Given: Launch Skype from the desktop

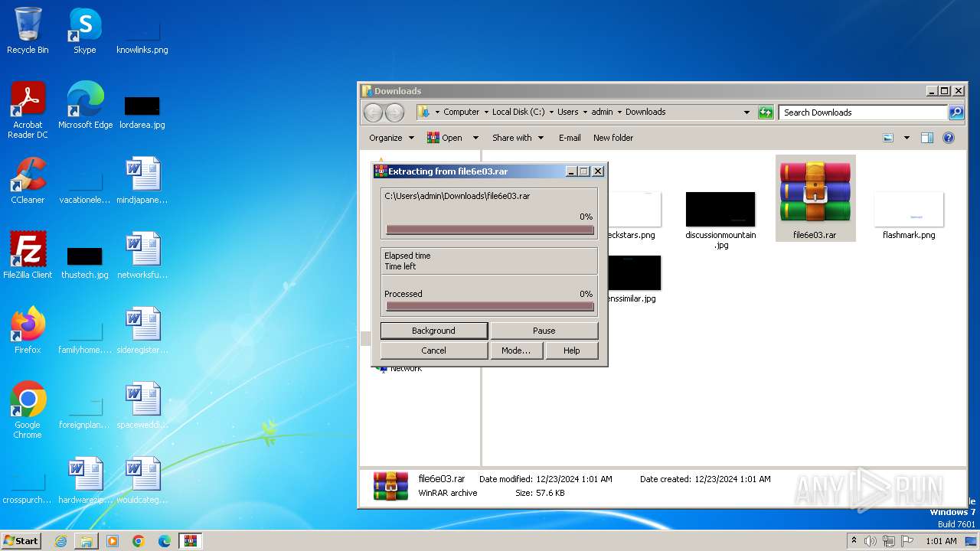Looking at the screenshot, I should [85, 31].
